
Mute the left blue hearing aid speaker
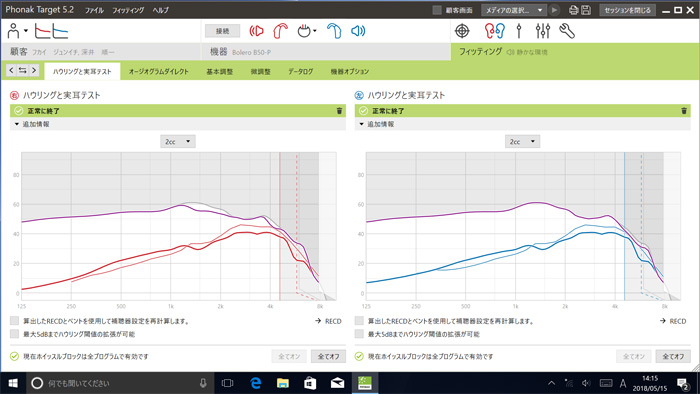(x=358, y=31)
